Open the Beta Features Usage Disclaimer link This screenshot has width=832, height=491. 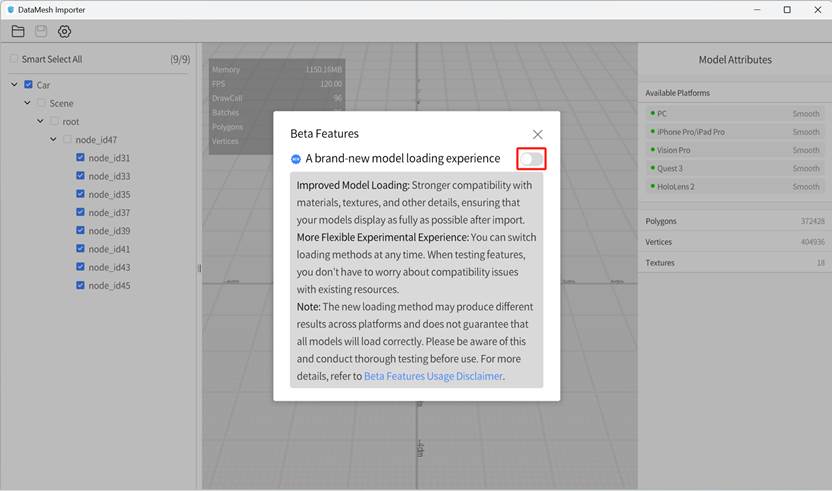(433, 376)
